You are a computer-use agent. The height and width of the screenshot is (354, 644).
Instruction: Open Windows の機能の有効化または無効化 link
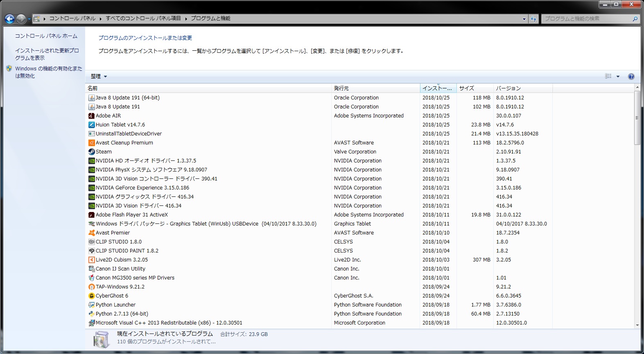pos(48,72)
